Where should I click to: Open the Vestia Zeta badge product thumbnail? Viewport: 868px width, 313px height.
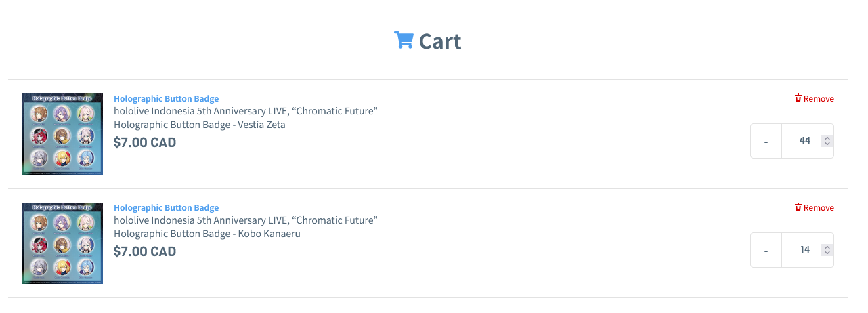(x=62, y=134)
